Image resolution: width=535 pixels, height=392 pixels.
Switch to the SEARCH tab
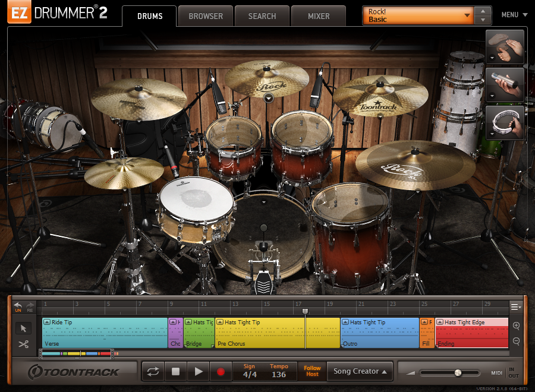coord(262,16)
